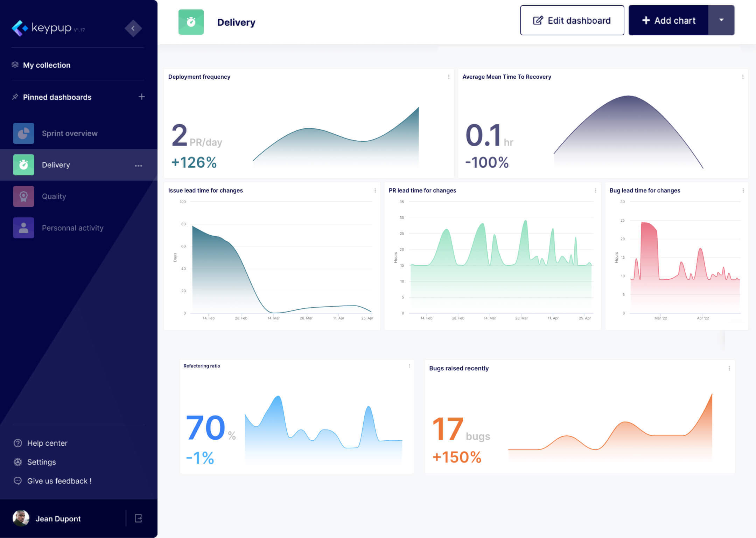Click the Add chart button
Image resolution: width=756 pixels, height=538 pixels.
click(x=668, y=20)
